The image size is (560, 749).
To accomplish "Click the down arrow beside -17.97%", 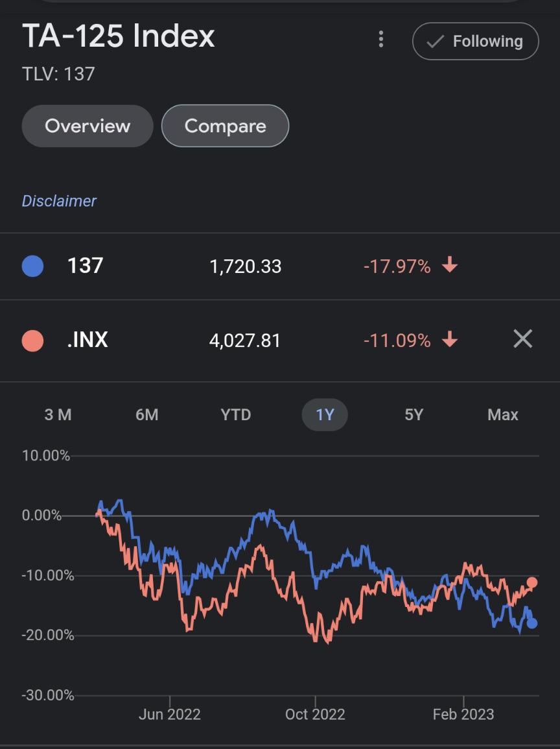I will 450,264.
